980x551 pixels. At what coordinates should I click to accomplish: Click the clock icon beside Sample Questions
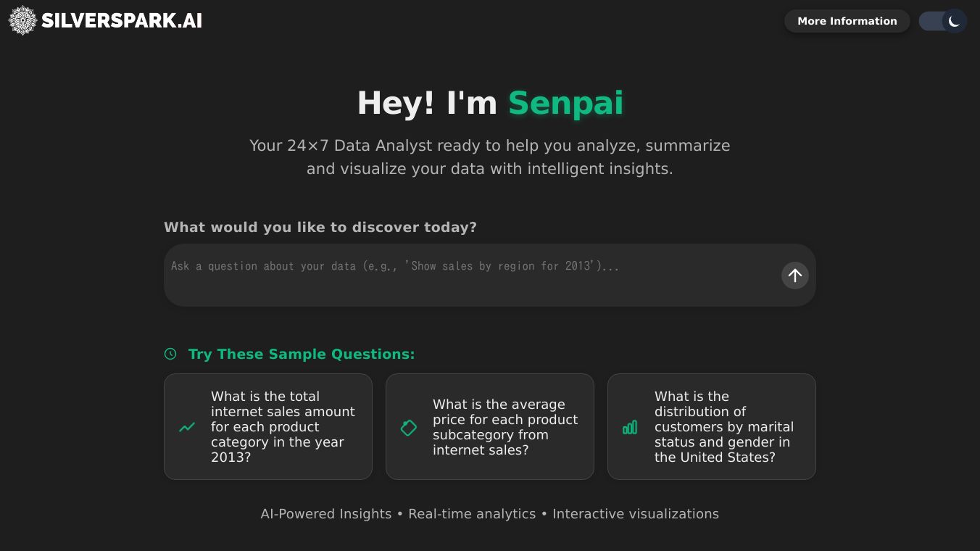point(170,354)
